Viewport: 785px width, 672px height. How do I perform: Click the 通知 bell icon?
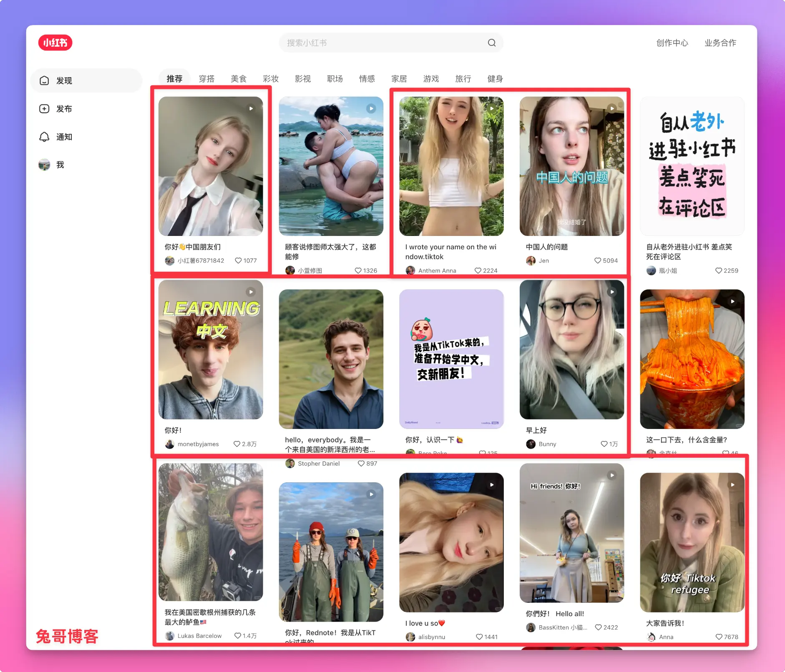pos(44,137)
